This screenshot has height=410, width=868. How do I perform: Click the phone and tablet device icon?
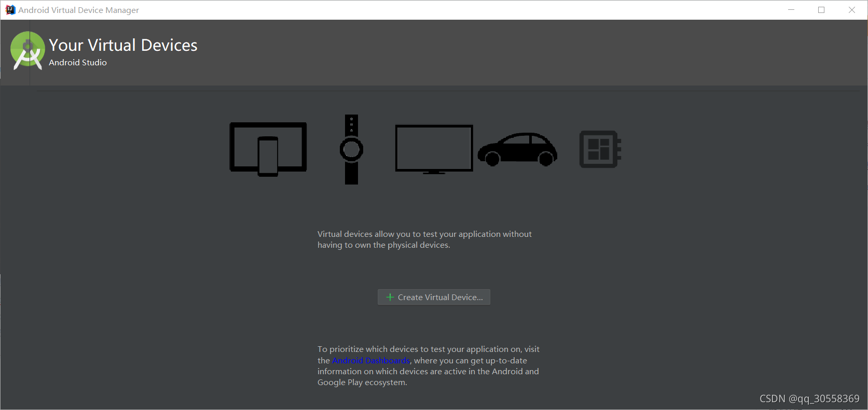pos(268,149)
